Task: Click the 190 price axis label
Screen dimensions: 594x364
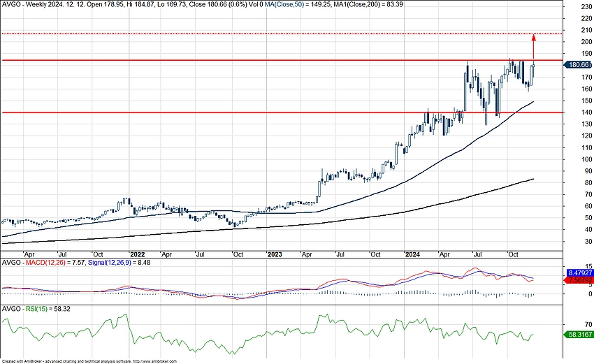Action: (x=587, y=53)
